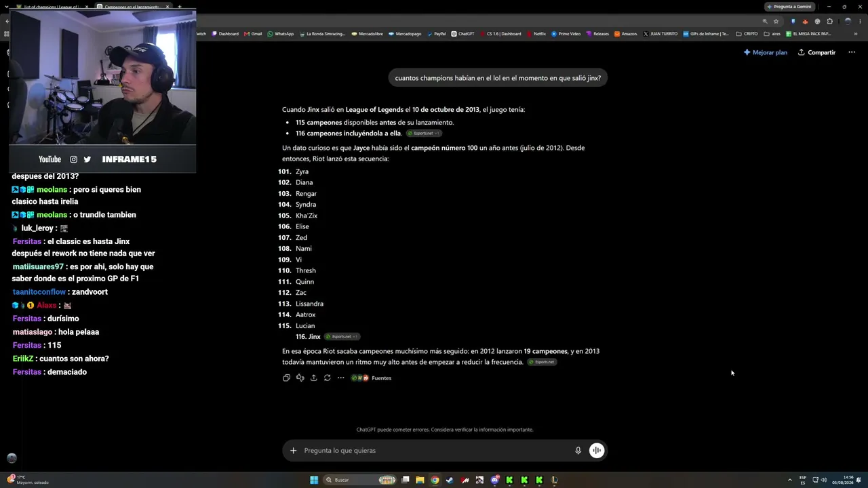The height and width of the screenshot is (488, 868).
Task: Click the Chrome icon on the taskbar
Action: click(x=435, y=480)
